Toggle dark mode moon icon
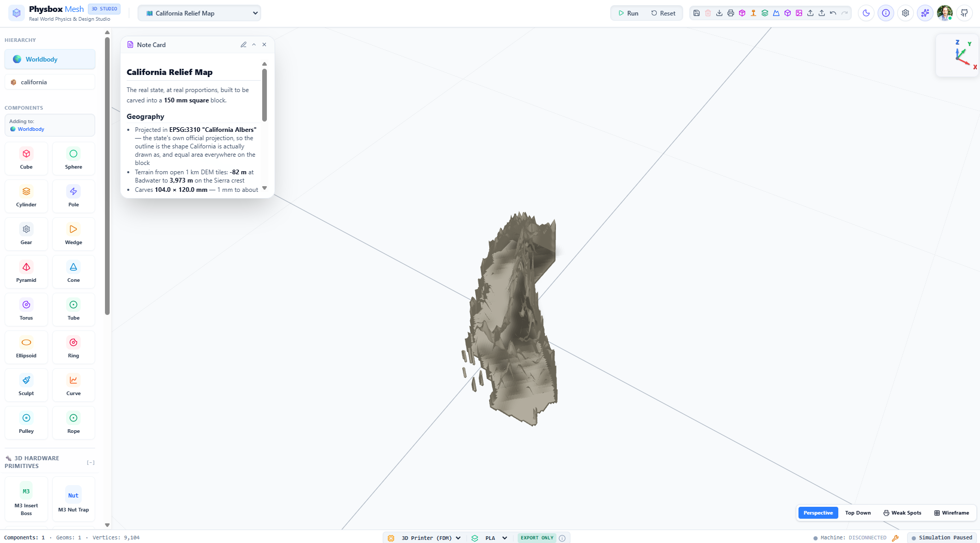The width and height of the screenshot is (980, 543). tap(866, 13)
